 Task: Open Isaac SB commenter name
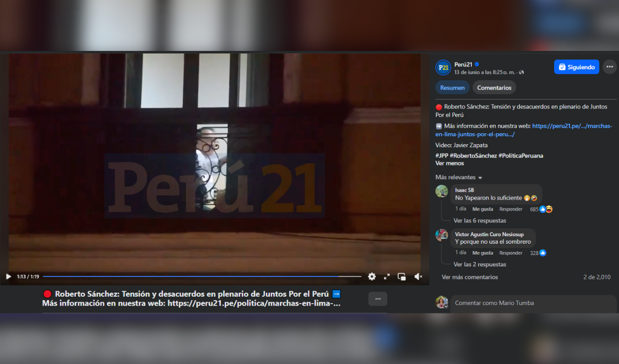(464, 190)
